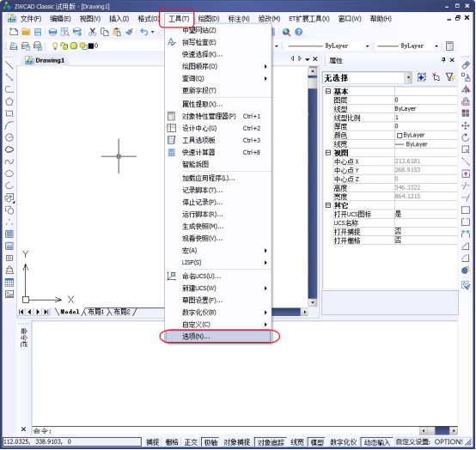
Task: Click the Print Preview icon
Action: pos(65,32)
